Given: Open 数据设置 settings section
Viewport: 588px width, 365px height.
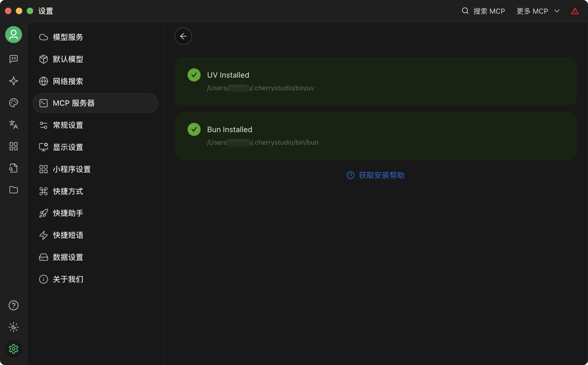Looking at the screenshot, I should [68, 257].
